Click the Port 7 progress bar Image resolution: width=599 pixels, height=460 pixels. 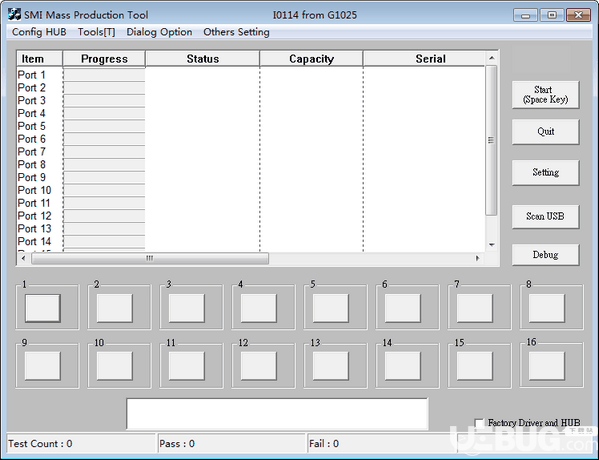pyautogui.click(x=104, y=152)
